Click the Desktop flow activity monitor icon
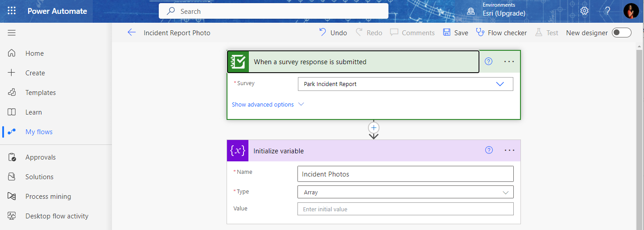This screenshot has width=644, height=230. pyautogui.click(x=12, y=216)
